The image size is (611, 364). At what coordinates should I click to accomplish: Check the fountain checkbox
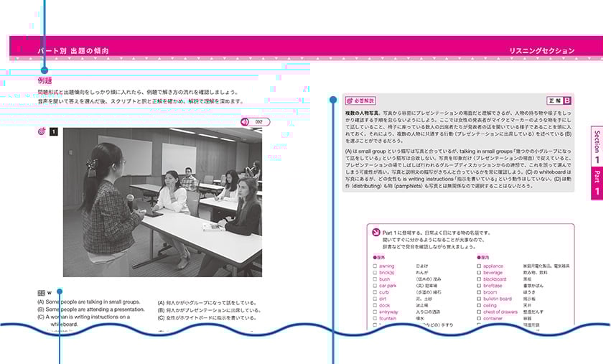coord(375,318)
